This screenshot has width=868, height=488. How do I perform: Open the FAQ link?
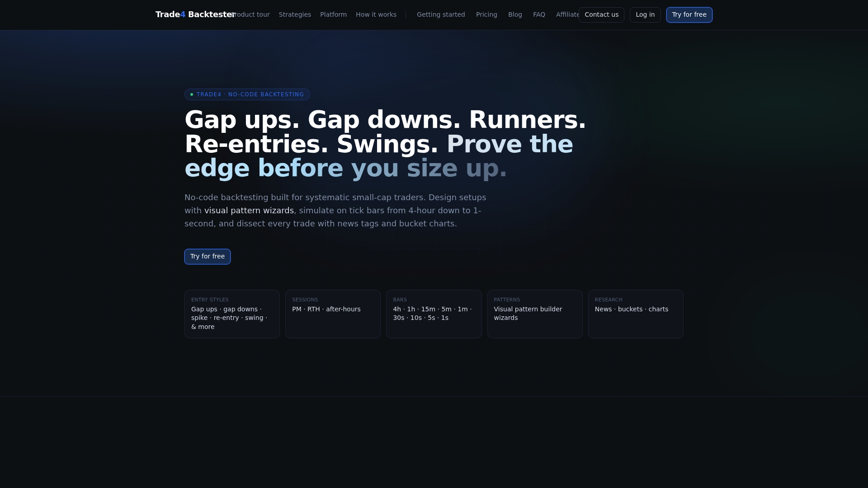click(x=539, y=14)
